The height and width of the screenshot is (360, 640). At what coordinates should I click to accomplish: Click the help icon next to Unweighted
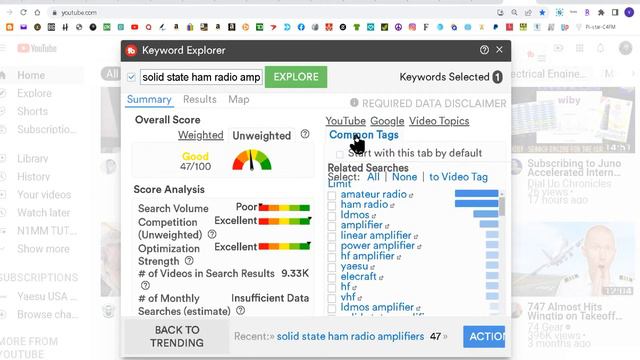305,134
